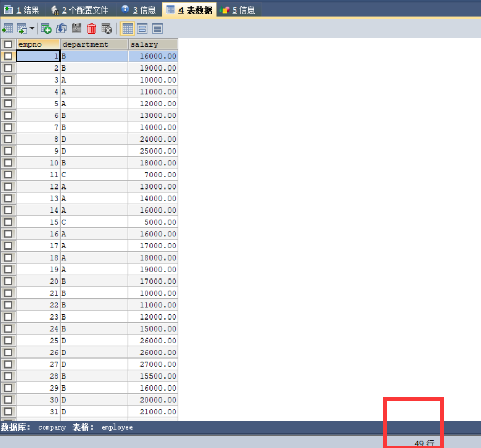
Task: Sort by the salary column header
Action: pyautogui.click(x=153, y=44)
